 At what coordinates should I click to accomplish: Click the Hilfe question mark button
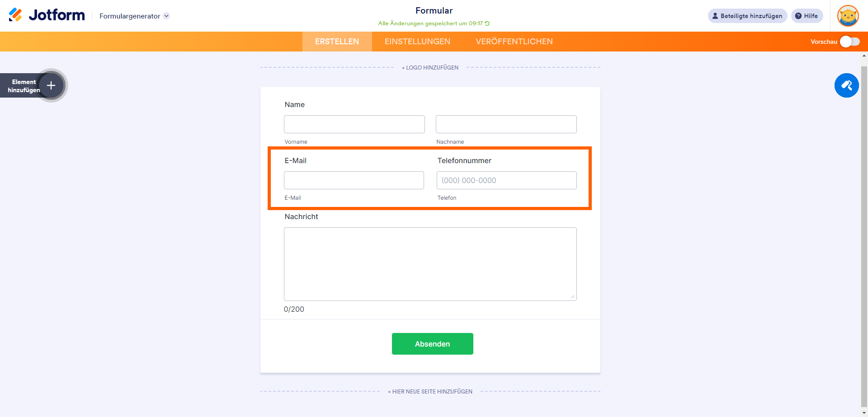(x=807, y=16)
